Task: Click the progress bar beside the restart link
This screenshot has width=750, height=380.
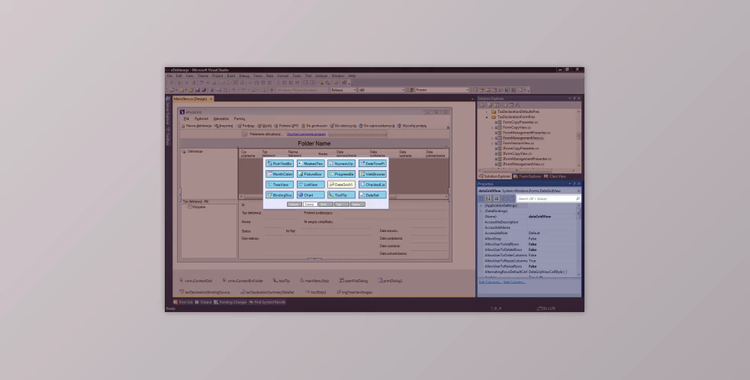Action: tap(357, 134)
